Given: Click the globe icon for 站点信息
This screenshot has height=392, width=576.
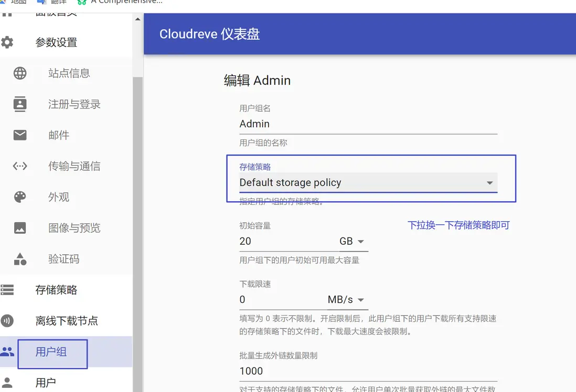Looking at the screenshot, I should pyautogui.click(x=20, y=73).
